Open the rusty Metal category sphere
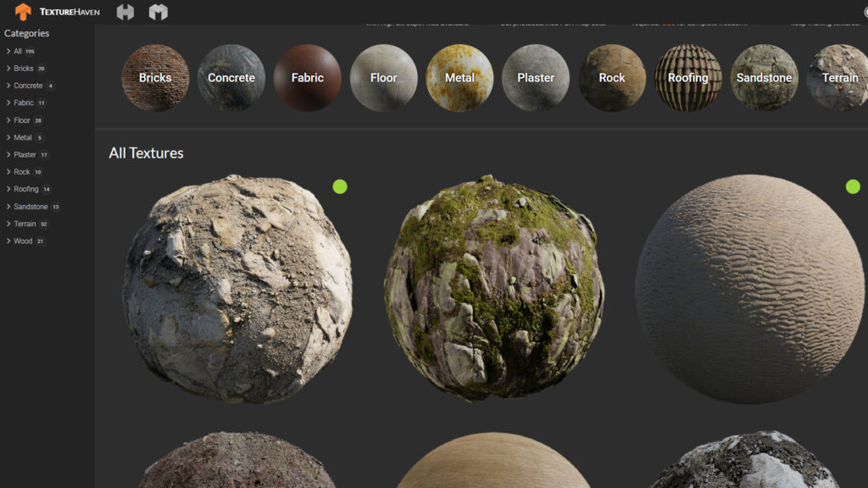 [x=459, y=78]
